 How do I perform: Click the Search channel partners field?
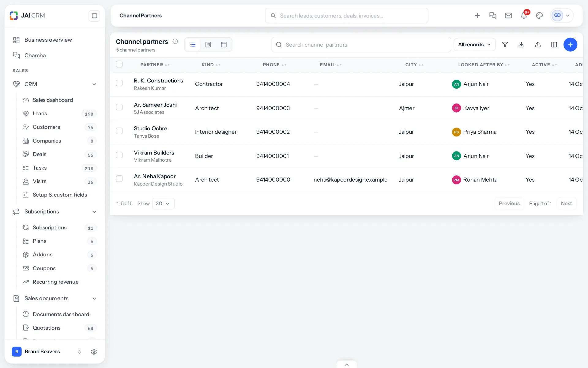361,45
